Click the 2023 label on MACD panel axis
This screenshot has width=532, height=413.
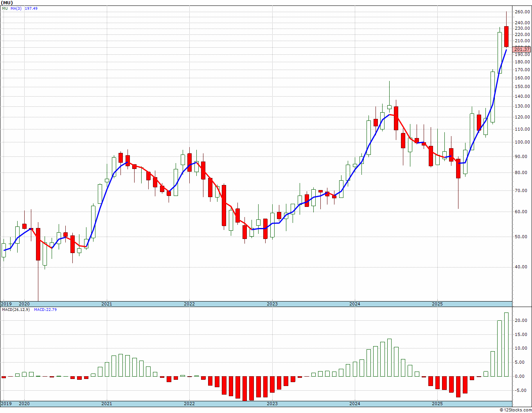coord(272,404)
